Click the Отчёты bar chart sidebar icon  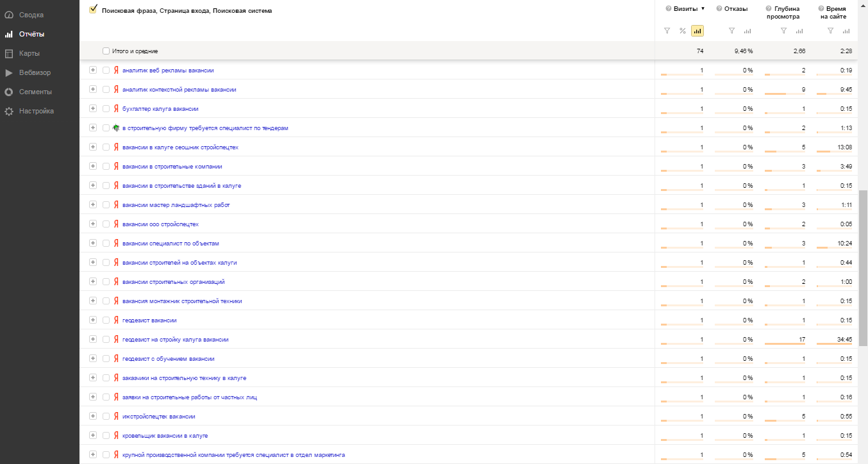tap(9, 34)
